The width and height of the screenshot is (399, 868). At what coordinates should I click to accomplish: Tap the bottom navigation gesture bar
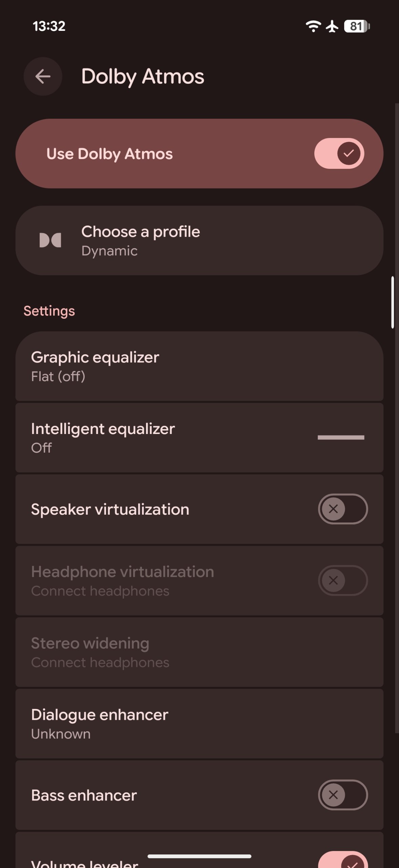click(x=199, y=856)
